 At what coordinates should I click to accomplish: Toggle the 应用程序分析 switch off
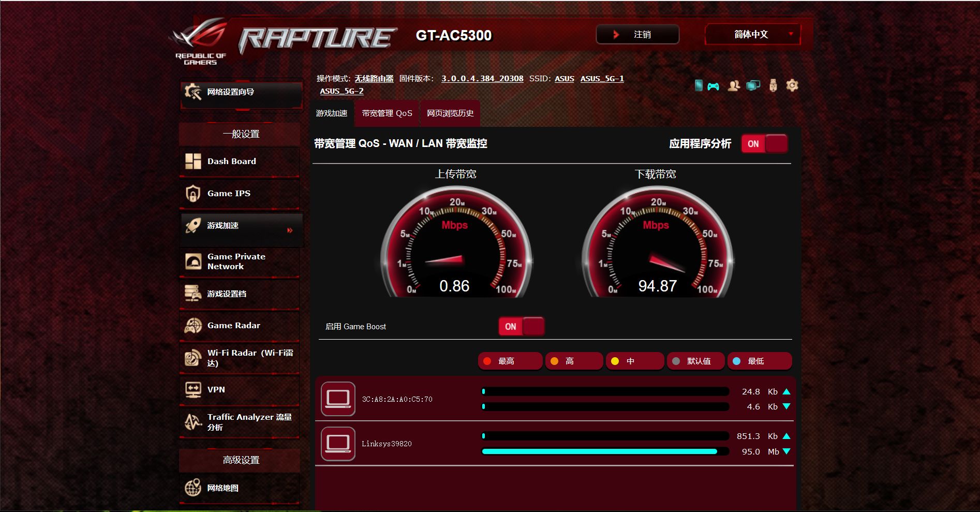coord(764,144)
